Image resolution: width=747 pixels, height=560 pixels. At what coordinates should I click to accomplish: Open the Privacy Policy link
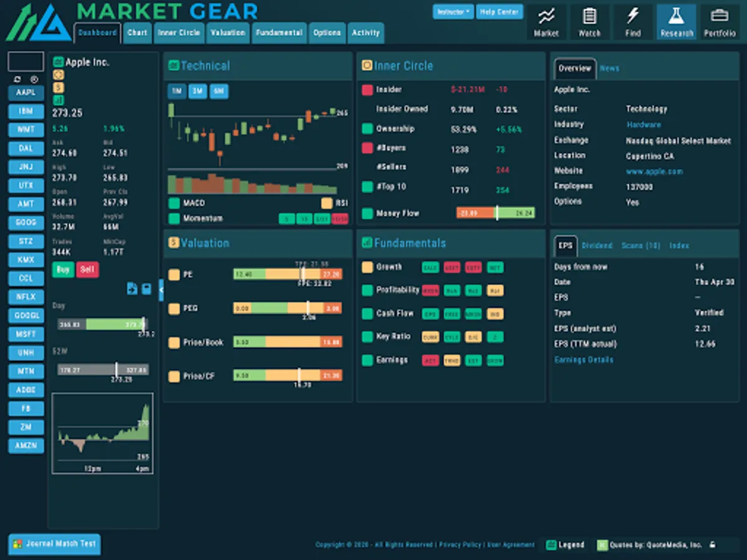[460, 544]
